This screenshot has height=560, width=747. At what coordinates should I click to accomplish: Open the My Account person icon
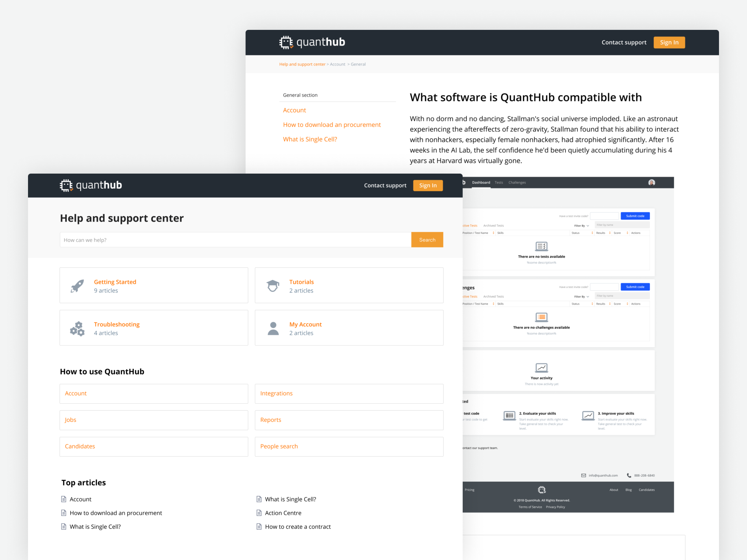(x=273, y=329)
